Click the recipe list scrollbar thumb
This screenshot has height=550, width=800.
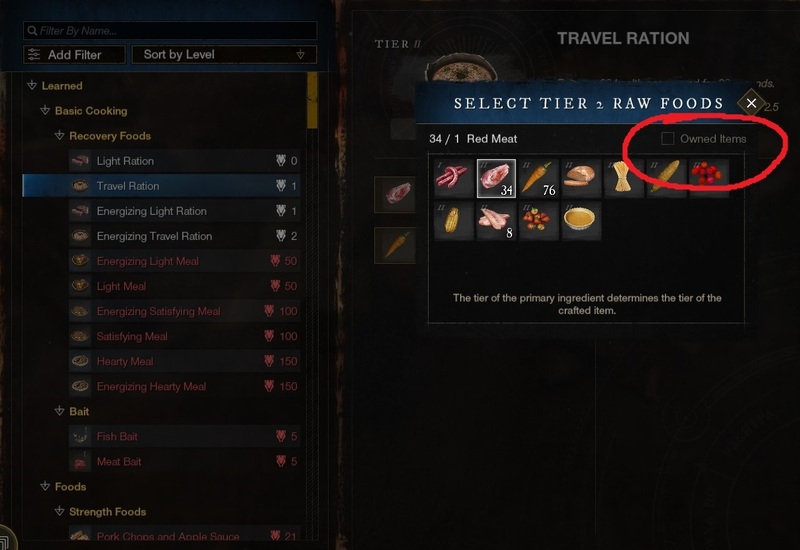click(312, 100)
